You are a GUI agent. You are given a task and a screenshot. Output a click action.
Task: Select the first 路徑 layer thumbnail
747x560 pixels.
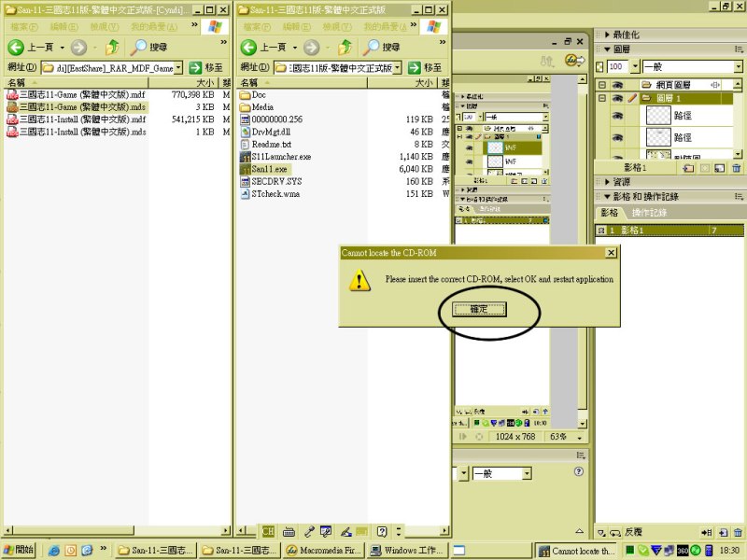(x=658, y=115)
